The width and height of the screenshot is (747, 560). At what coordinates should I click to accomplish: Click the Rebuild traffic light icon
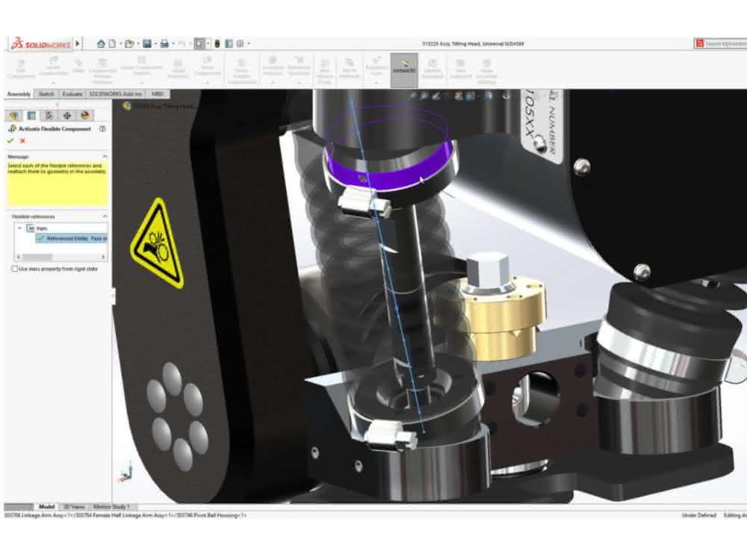pyautogui.click(x=217, y=44)
